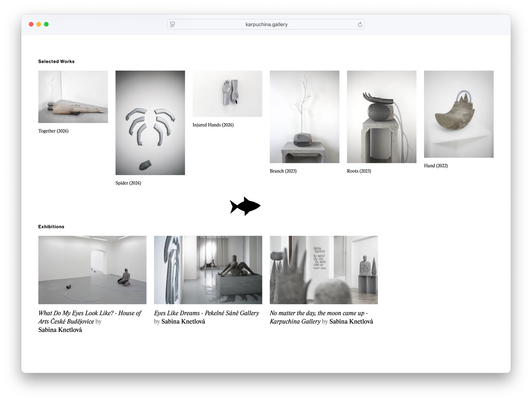Click the Spider (2024) caption link
The image size is (532, 401).
tap(128, 183)
